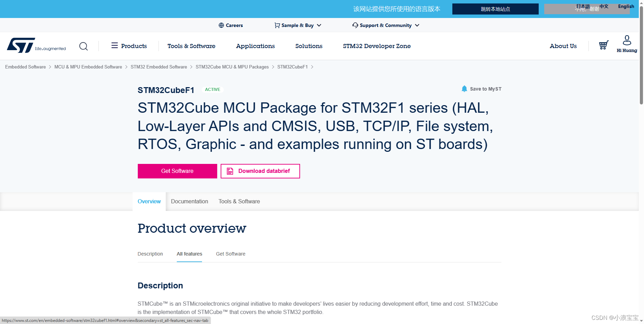Open Tools & Software in main navigation
Image resolution: width=644 pixels, height=324 pixels.
pyautogui.click(x=191, y=46)
